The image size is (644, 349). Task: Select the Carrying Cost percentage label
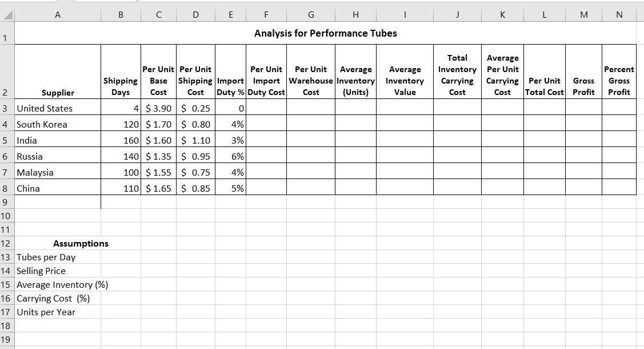[57, 298]
